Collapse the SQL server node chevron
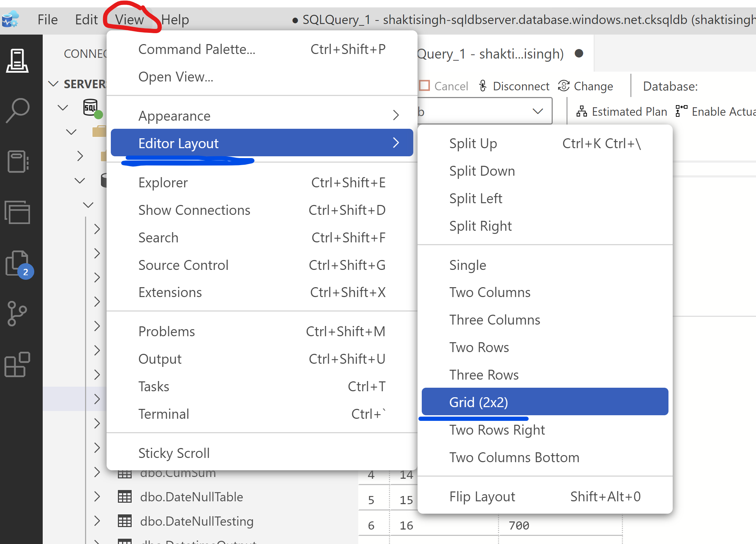Screen dimensions: 756x544 63,108
